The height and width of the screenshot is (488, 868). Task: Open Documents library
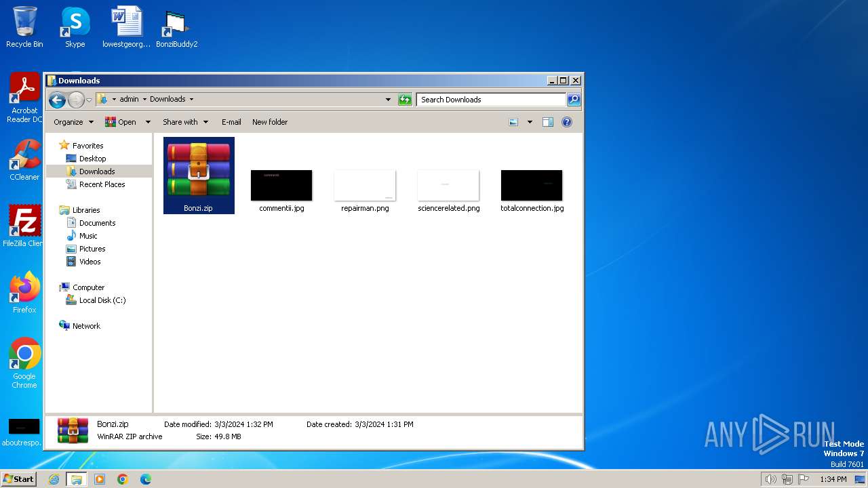[97, 223]
